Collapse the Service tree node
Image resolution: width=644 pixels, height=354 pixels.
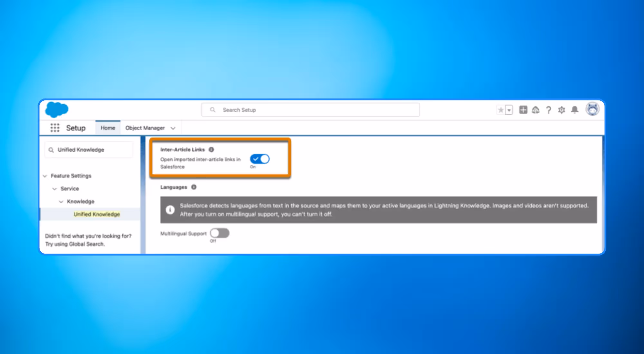[x=54, y=189]
